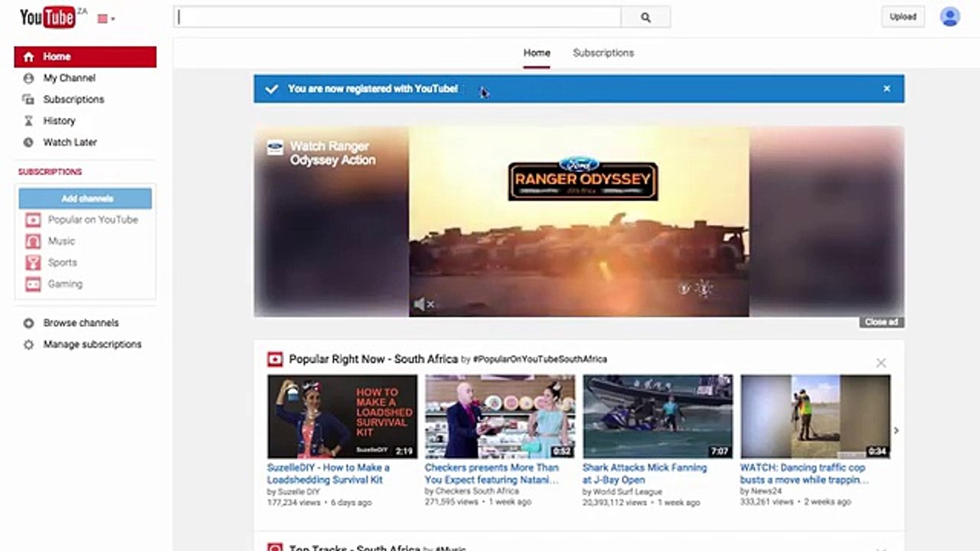980x551 pixels.
Task: Open the Watch Ranger Odyssey Action title
Action: point(332,153)
